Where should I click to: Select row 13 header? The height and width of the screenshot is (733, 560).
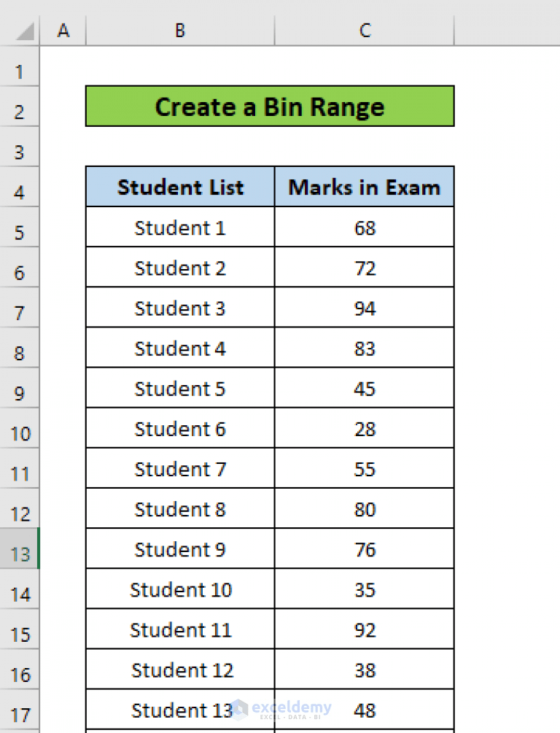click(20, 548)
